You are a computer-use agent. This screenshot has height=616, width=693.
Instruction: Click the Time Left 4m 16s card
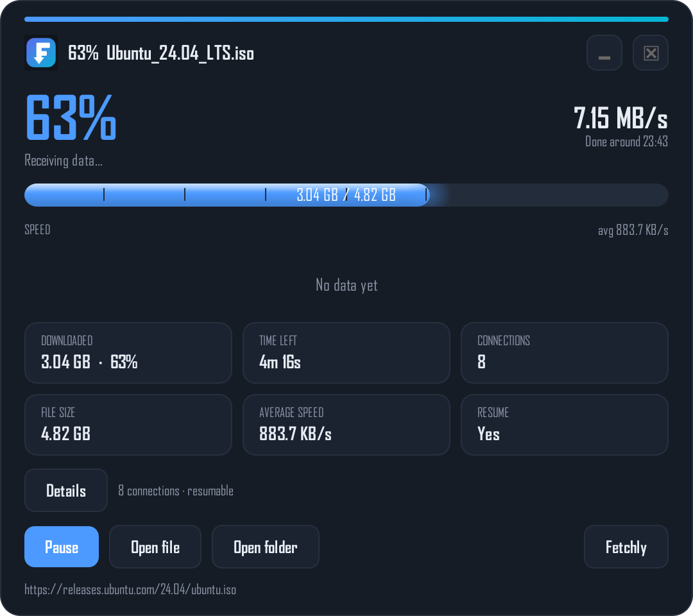(x=346, y=353)
